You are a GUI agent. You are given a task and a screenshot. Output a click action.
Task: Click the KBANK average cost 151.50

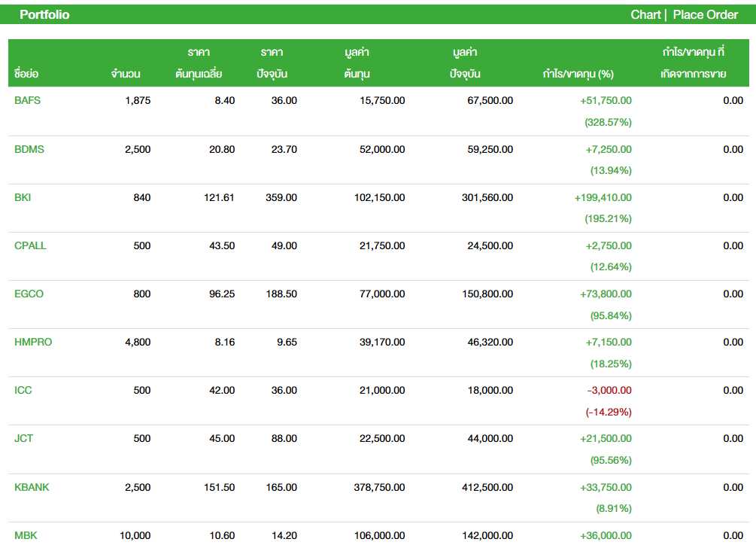click(220, 487)
